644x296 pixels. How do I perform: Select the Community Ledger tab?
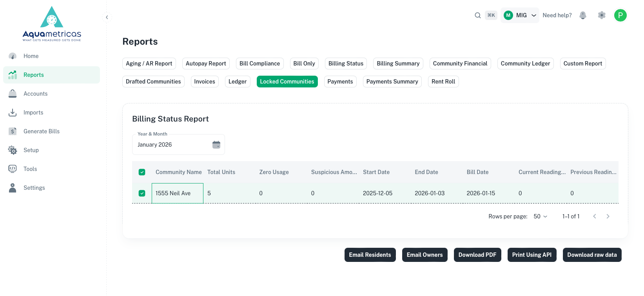click(525, 64)
